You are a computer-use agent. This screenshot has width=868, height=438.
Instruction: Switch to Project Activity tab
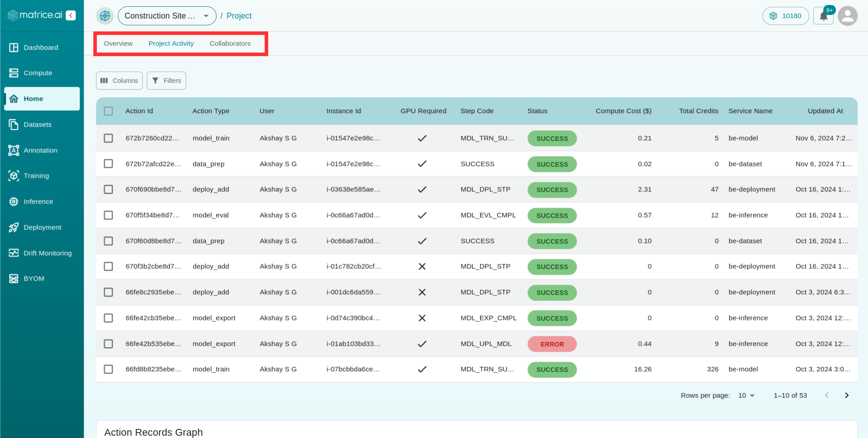pyautogui.click(x=171, y=43)
